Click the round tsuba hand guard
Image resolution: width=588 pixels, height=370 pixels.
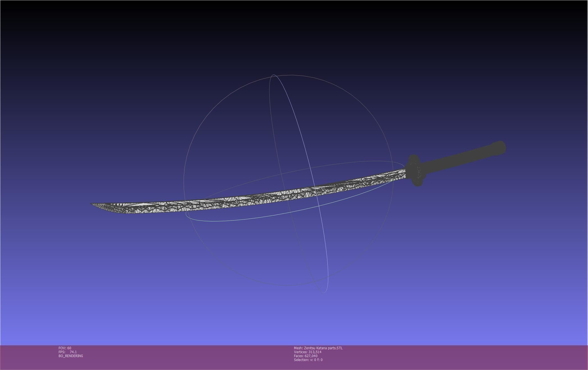coord(415,171)
